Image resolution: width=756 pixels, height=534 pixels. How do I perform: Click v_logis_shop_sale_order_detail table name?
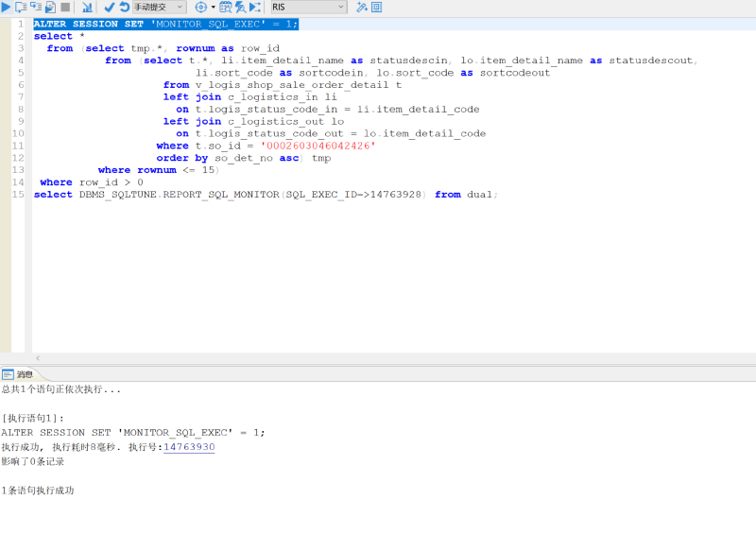click(x=292, y=85)
